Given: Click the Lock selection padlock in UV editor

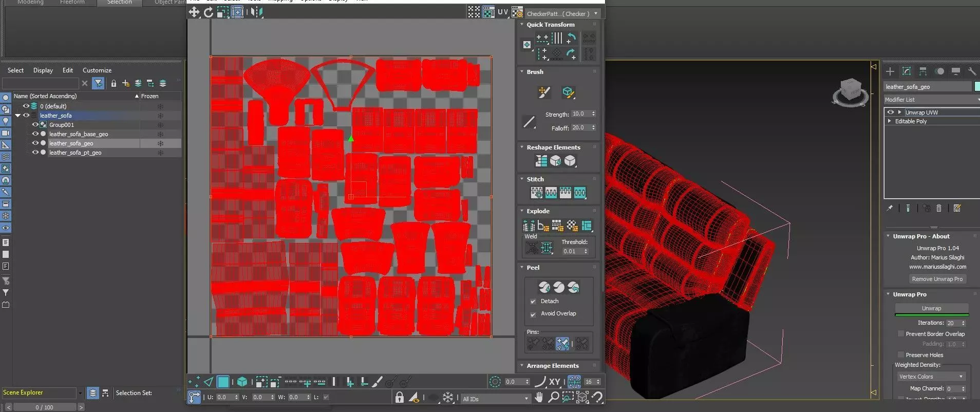Looking at the screenshot, I should [399, 397].
